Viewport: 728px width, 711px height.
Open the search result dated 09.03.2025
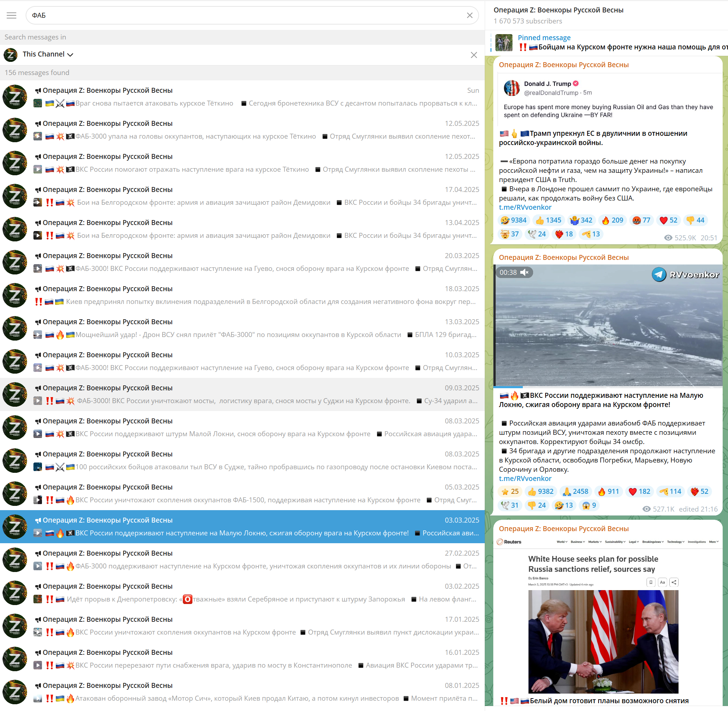[242, 394]
